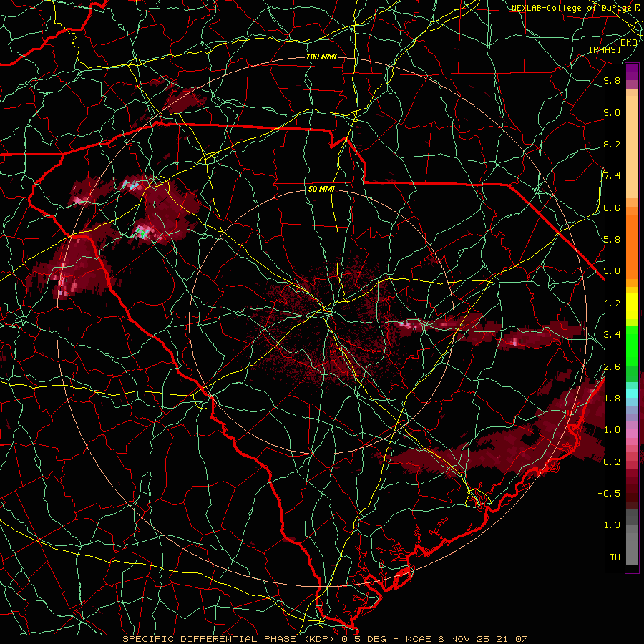Image resolution: width=644 pixels, height=644 pixels.
Task: Click the 5.0 value on color scale
Action: coord(612,271)
